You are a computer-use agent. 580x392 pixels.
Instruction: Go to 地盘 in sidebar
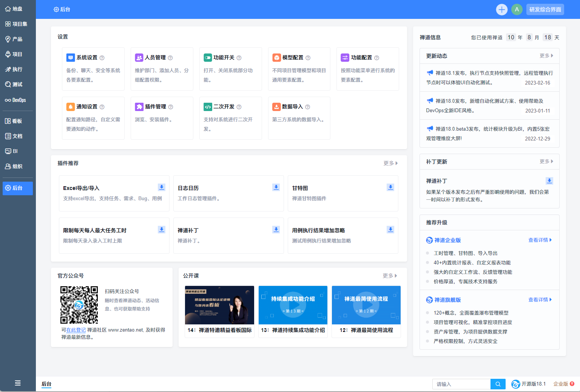(x=18, y=9)
